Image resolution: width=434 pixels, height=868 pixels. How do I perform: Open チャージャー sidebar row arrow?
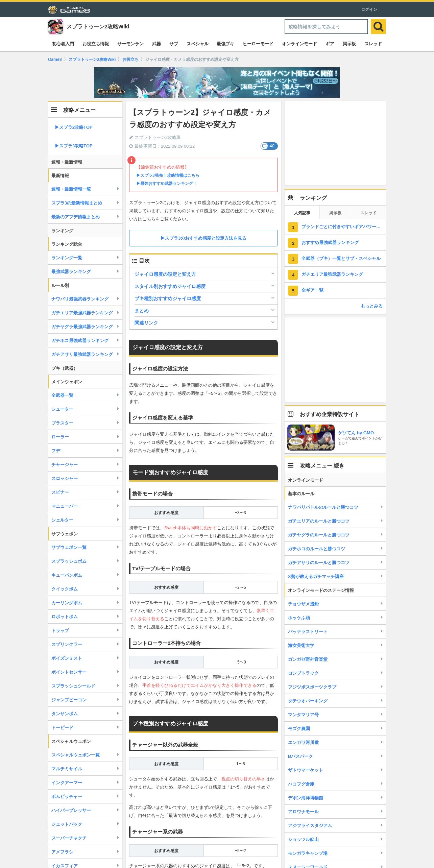[x=118, y=464]
